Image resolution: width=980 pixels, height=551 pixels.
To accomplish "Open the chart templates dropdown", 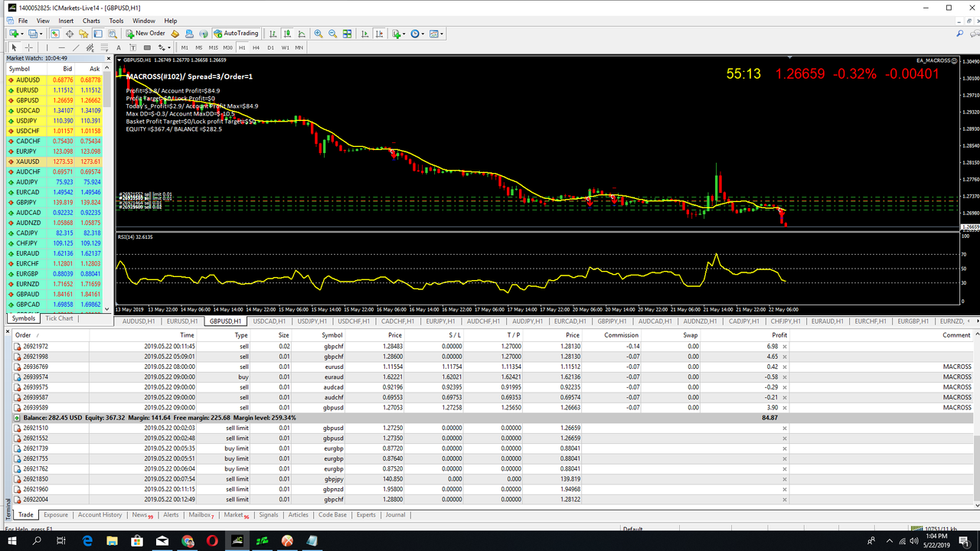I will click(x=436, y=34).
